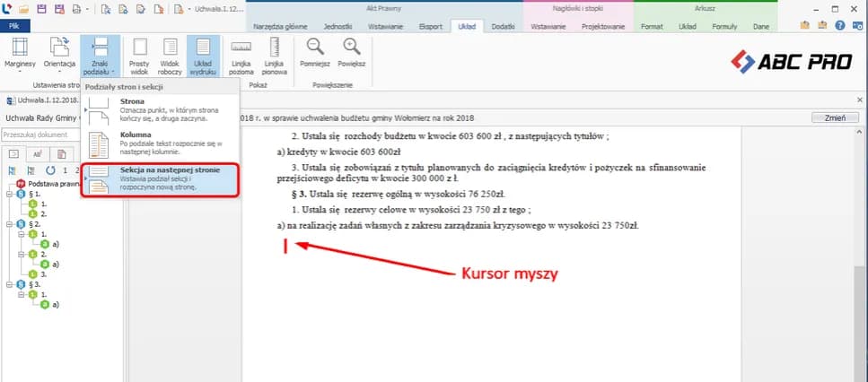
Task: Open the dropdown arrow next to print icon
Action: coord(87,9)
